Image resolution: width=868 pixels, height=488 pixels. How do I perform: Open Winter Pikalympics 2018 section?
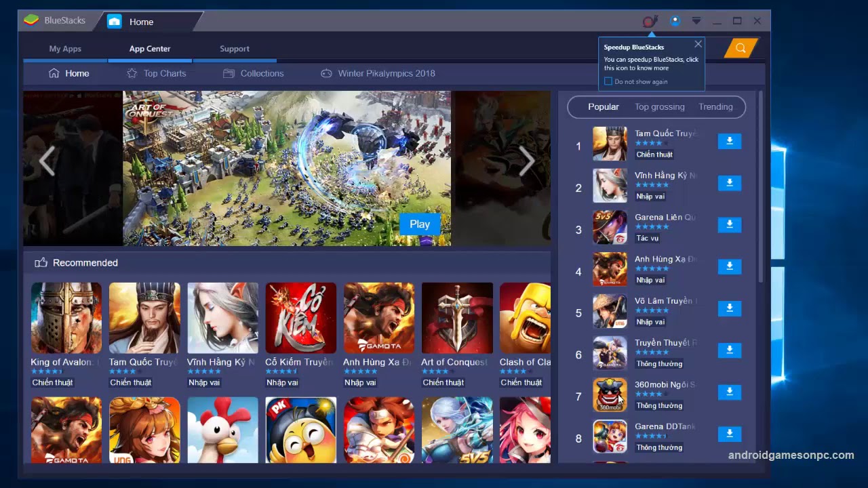click(x=378, y=73)
